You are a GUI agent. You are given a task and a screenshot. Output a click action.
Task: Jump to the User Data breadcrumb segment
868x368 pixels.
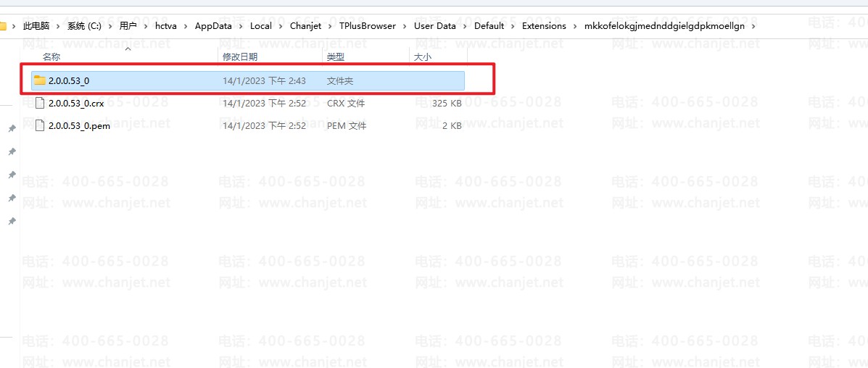435,25
